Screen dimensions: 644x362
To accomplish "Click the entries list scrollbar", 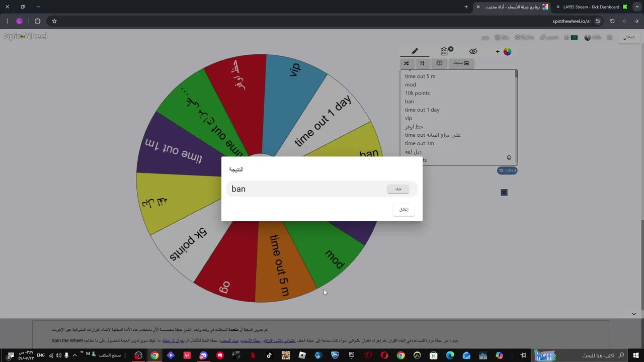I will (516, 74).
